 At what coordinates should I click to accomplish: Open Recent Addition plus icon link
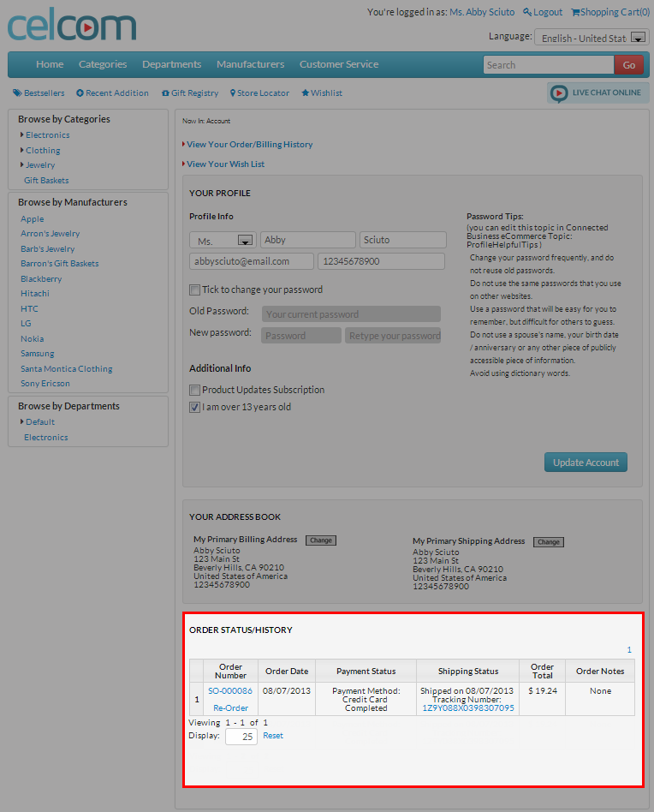point(80,93)
